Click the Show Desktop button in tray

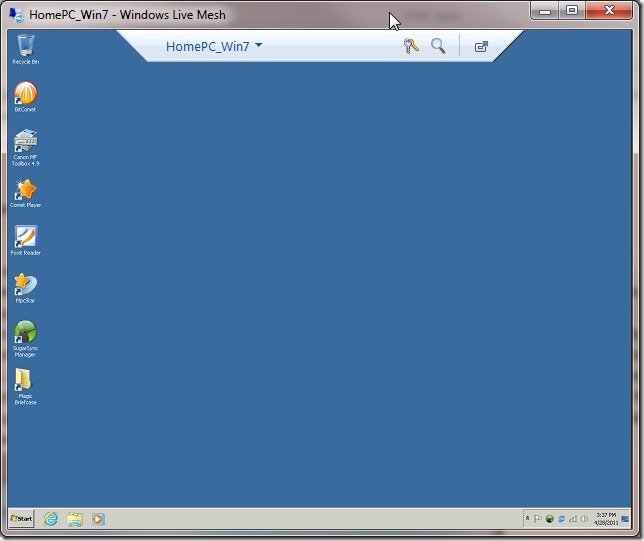click(x=625, y=519)
